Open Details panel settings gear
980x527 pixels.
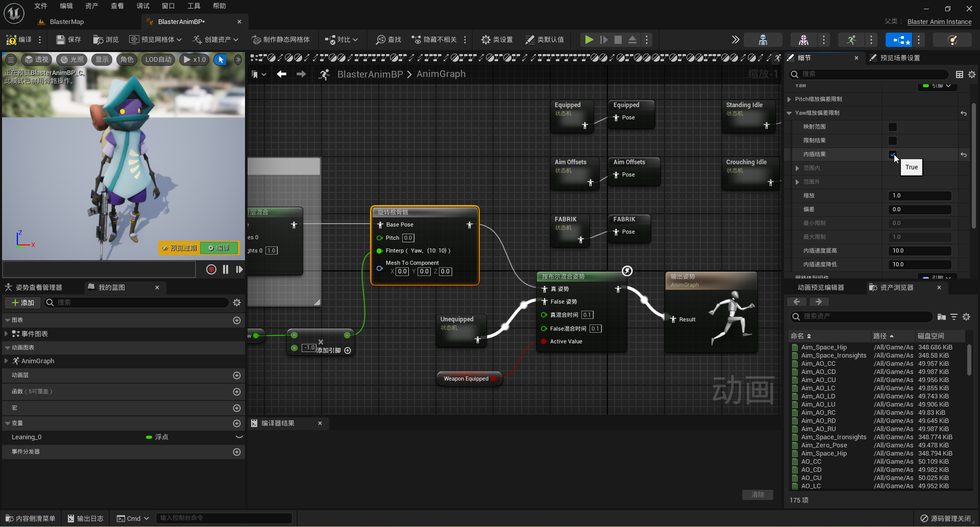coord(972,74)
